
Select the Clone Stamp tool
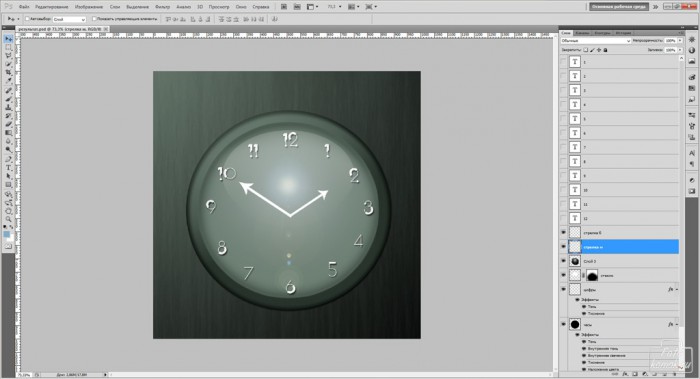click(8, 108)
